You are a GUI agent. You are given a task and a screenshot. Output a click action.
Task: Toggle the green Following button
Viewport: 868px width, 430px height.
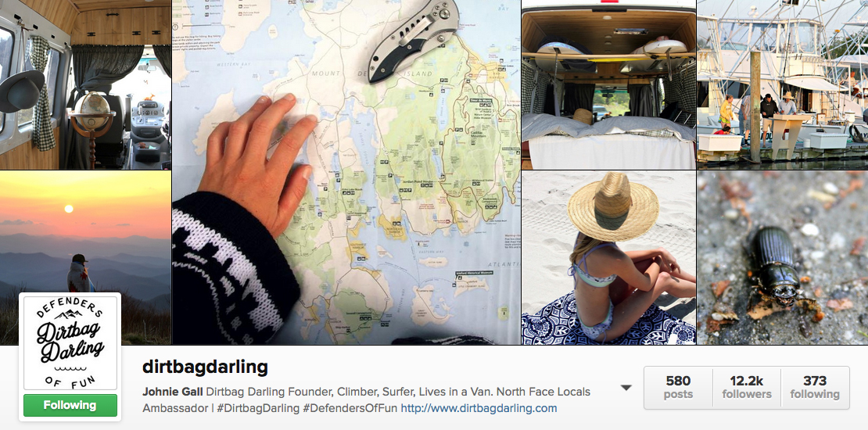70,405
